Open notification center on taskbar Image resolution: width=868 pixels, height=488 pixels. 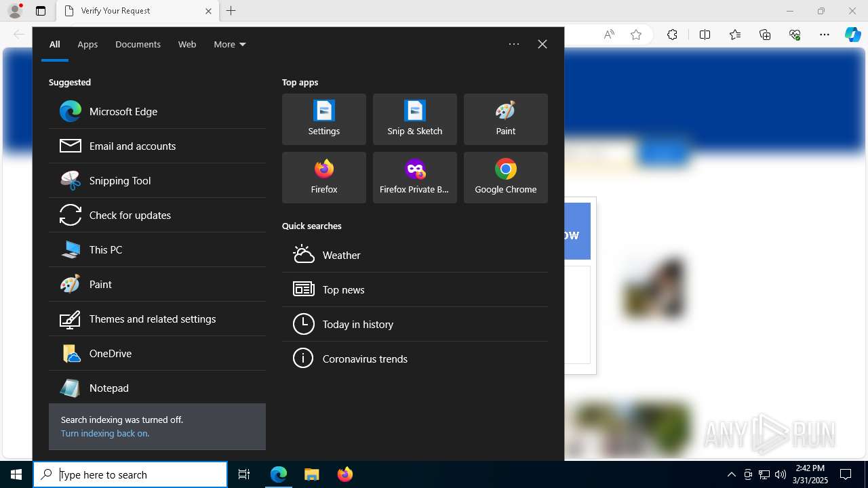coord(846,474)
